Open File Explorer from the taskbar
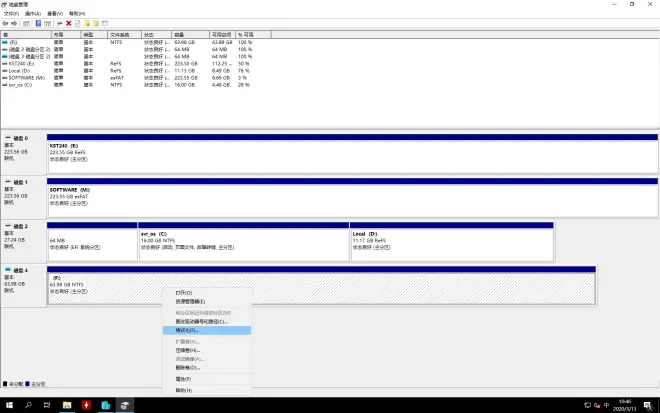Screen dimensions: 660x413 click(67, 405)
